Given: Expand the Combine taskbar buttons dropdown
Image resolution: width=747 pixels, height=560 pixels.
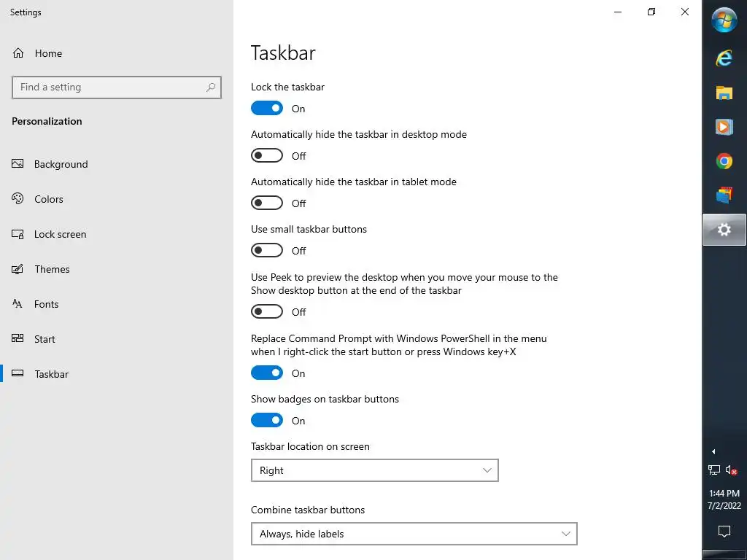Looking at the screenshot, I should tap(414, 534).
